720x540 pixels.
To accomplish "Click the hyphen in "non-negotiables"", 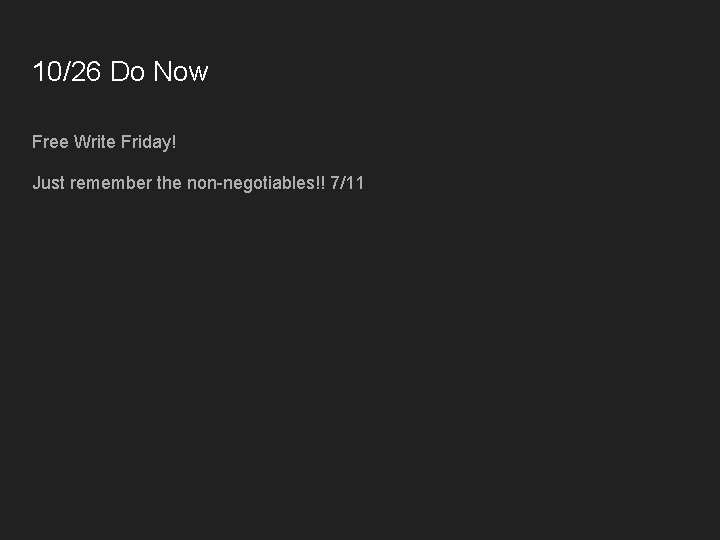I will coord(216,184).
